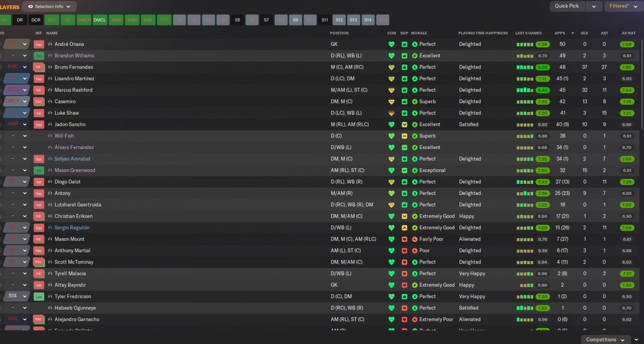Open the profile icon beside André Onana
644x344 pixels.
click(x=50, y=44)
